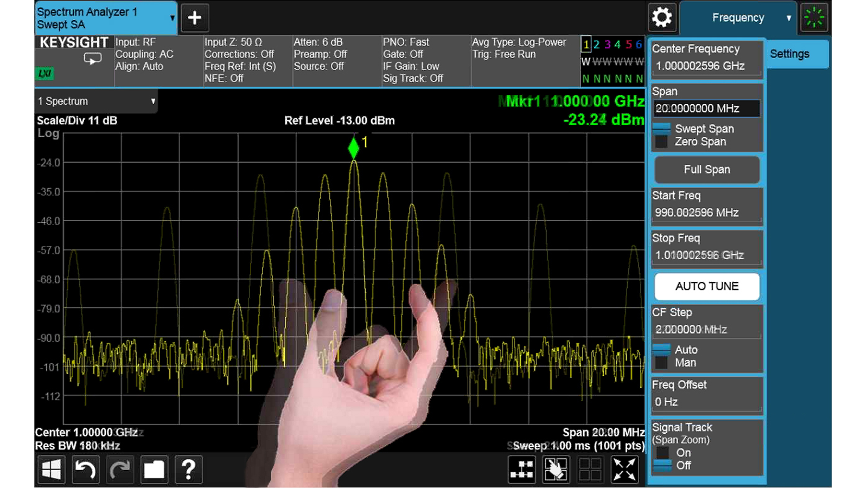Image resolution: width=868 pixels, height=488 pixels.
Task: Open the settings gear icon
Action: [662, 17]
